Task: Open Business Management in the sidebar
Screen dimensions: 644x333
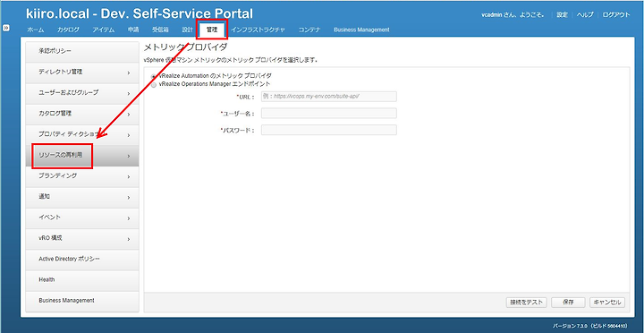Action: pyautogui.click(x=82, y=302)
